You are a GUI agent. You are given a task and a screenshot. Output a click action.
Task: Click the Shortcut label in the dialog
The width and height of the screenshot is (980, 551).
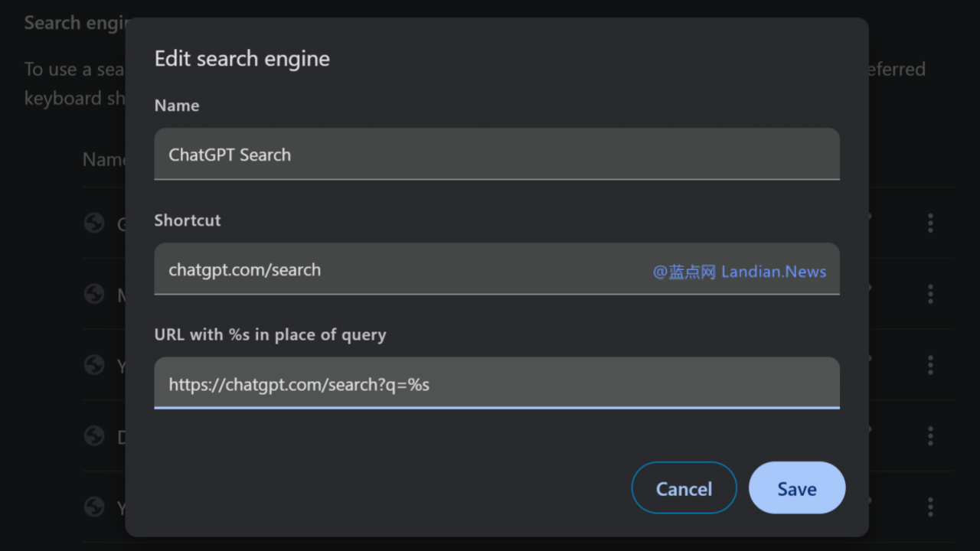click(x=188, y=220)
